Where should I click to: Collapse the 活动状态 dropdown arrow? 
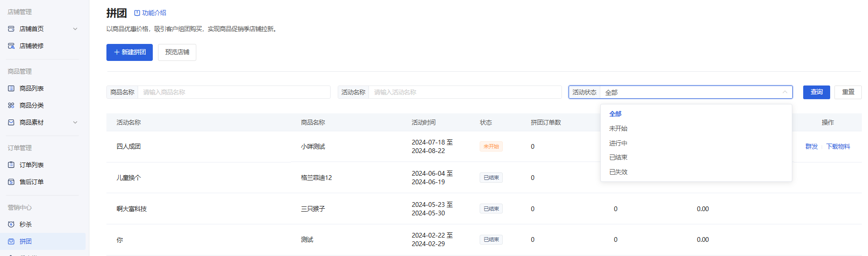click(785, 92)
